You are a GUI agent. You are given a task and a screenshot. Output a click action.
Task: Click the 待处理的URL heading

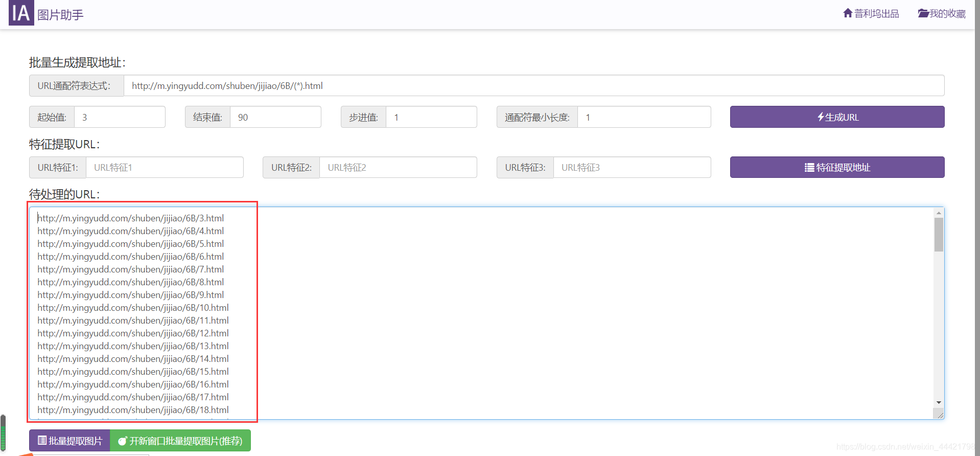coord(64,194)
